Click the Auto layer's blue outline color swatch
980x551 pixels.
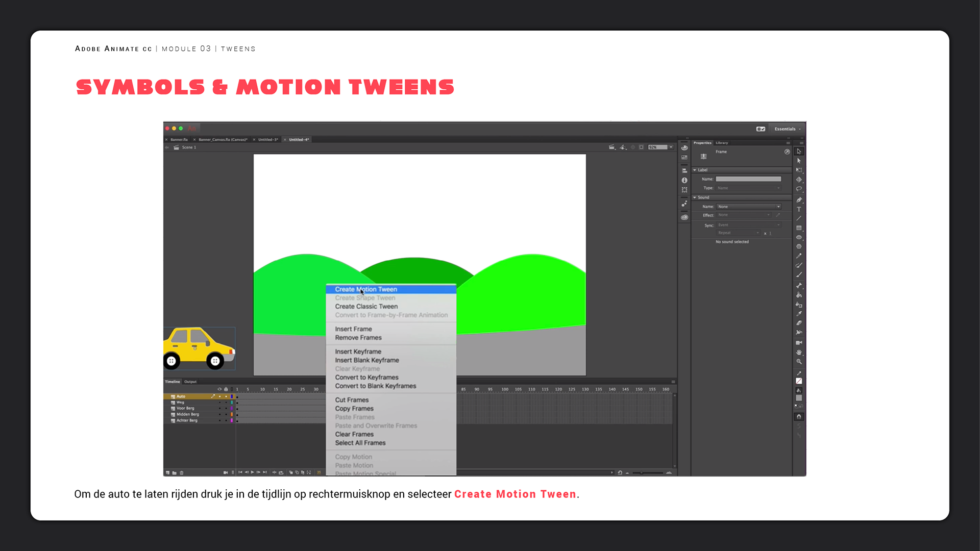[x=232, y=396]
